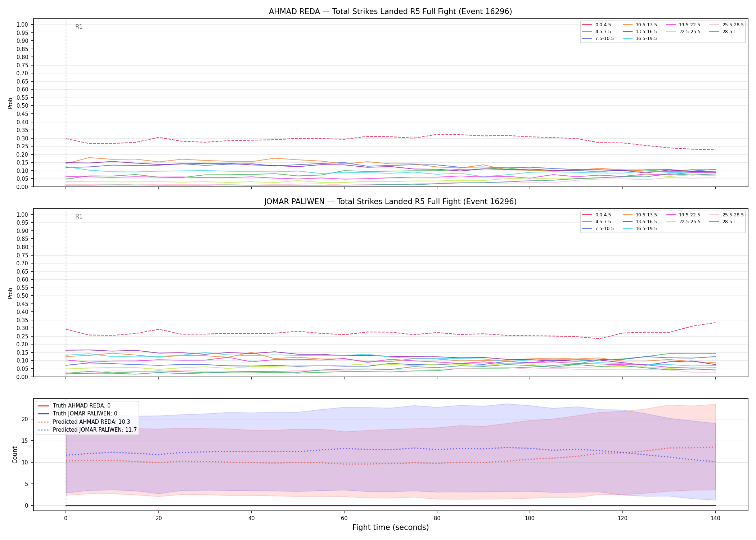
Task: Select 19.5-22.5 legend entry in AHMAD REDA chart
Action: pyautogui.click(x=683, y=25)
